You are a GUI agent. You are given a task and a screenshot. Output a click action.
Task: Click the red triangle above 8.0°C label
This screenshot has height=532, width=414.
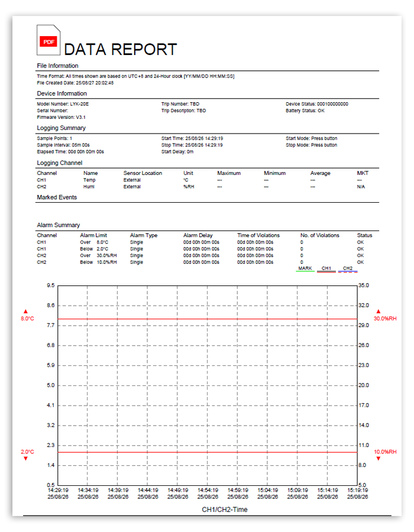[x=25, y=311]
